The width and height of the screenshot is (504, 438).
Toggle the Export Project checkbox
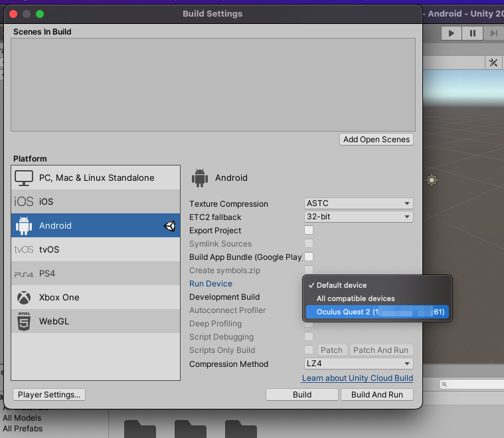click(x=309, y=230)
